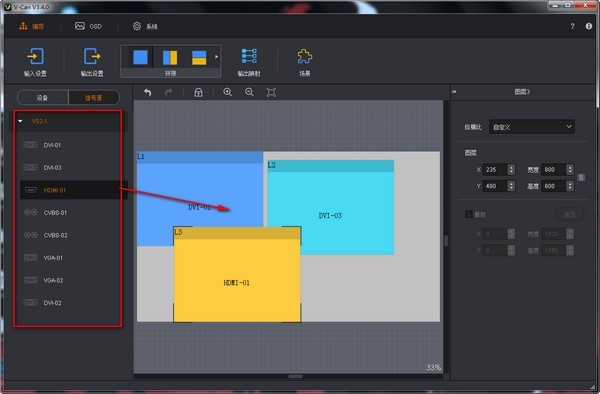Open the 输出设置 output settings tool

pos(92,62)
